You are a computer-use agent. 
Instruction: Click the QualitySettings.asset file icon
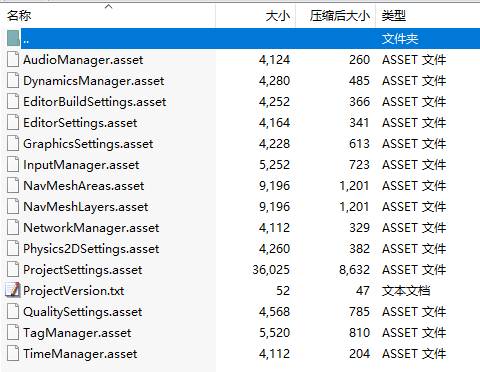13,312
